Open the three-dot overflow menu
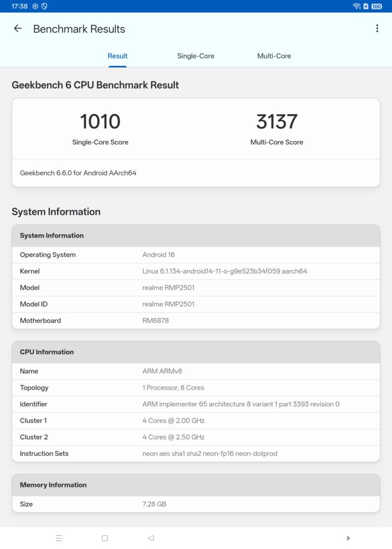392x549 pixels. pos(377,28)
